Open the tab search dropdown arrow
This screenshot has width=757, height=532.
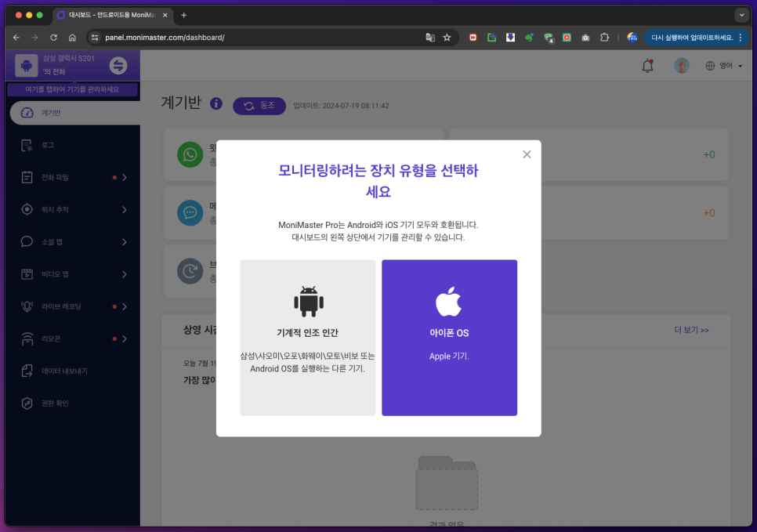click(741, 15)
